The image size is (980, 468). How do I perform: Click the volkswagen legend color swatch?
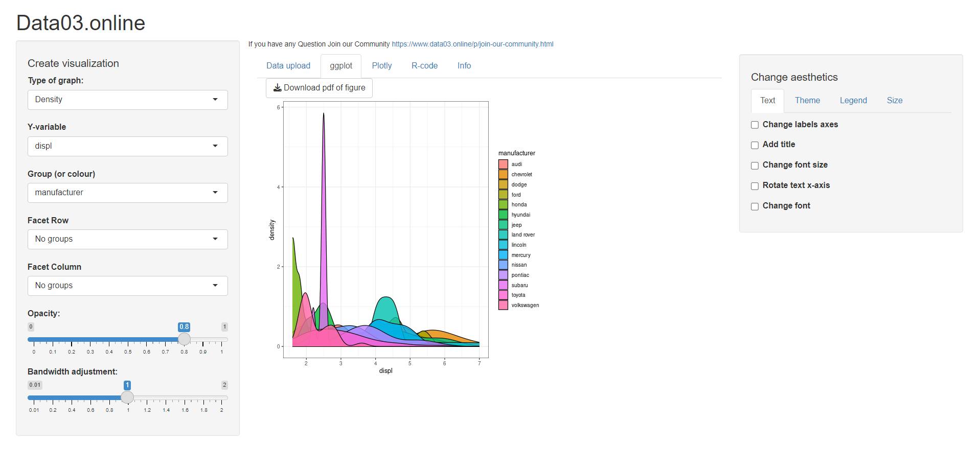click(x=503, y=305)
